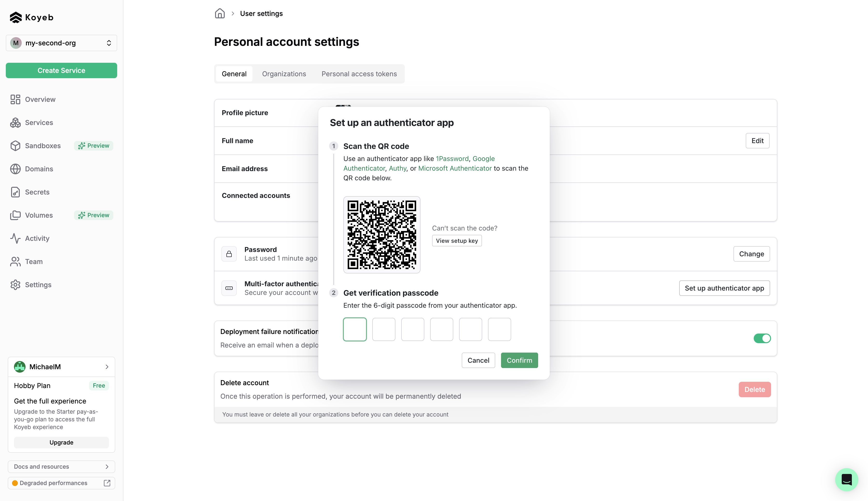
Task: Open the Overview dashboard icon
Action: pyautogui.click(x=15, y=99)
